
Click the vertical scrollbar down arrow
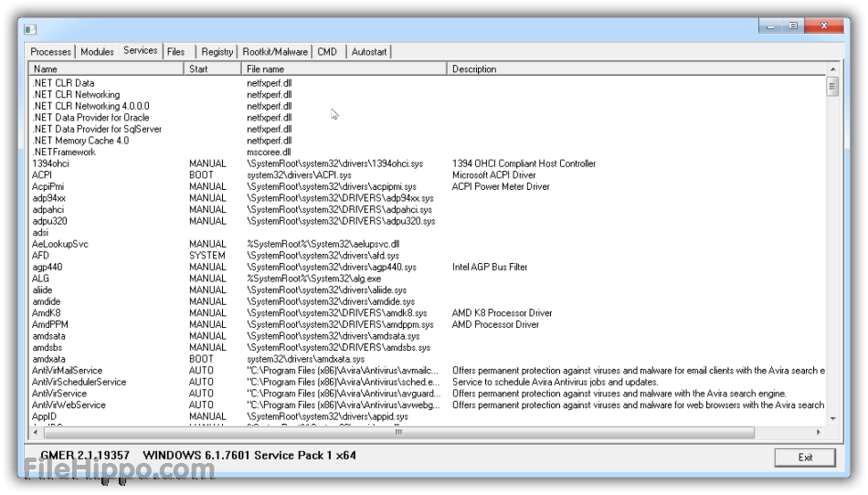pyautogui.click(x=832, y=418)
